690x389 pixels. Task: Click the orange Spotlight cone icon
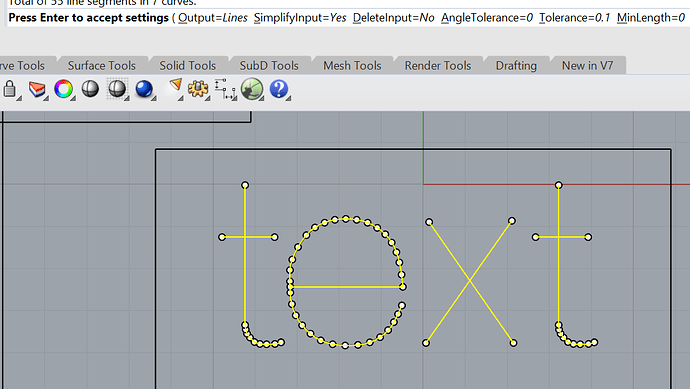pos(176,86)
